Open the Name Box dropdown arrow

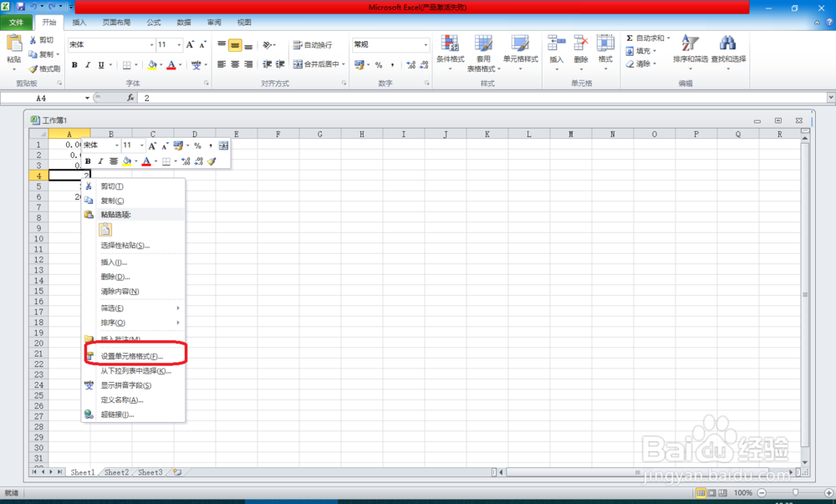coord(88,98)
